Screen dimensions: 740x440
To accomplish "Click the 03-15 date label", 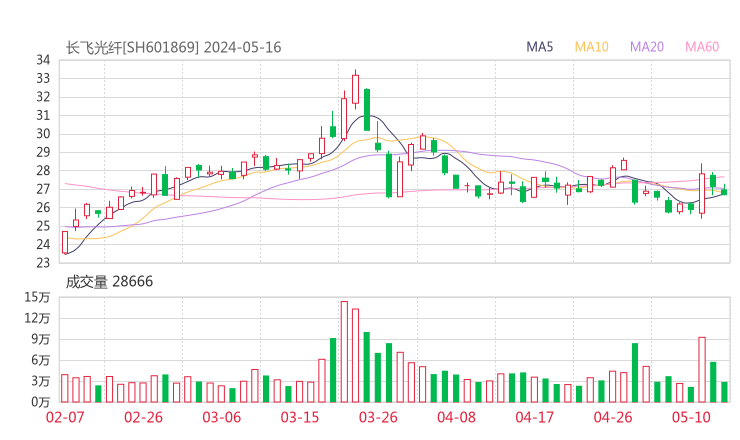I will click(300, 417).
